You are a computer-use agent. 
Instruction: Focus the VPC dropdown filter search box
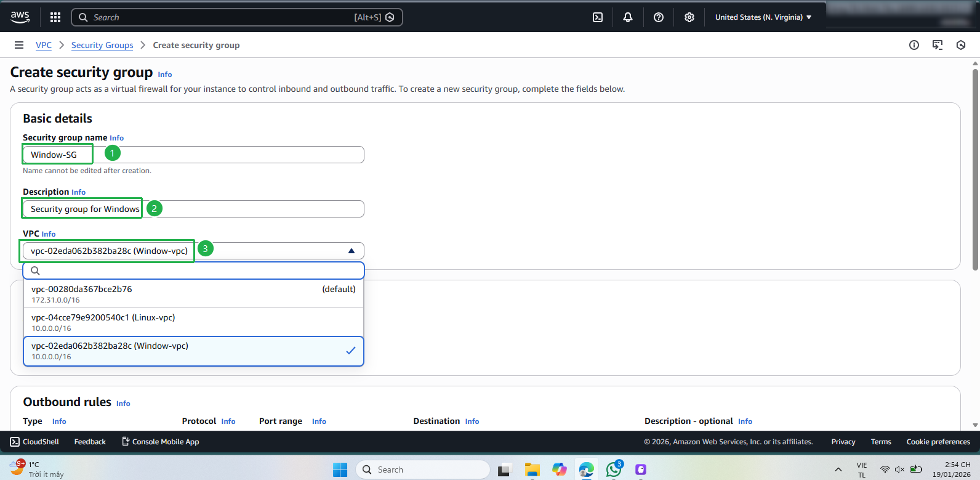pos(193,271)
